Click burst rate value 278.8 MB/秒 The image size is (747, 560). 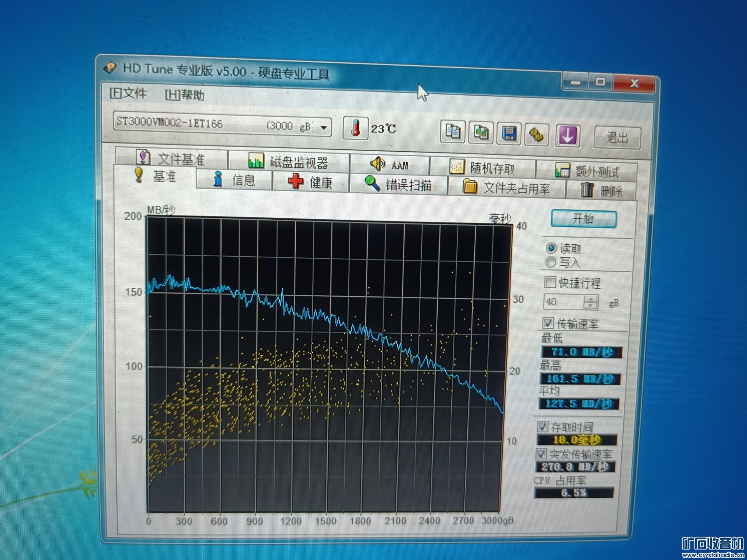(575, 467)
